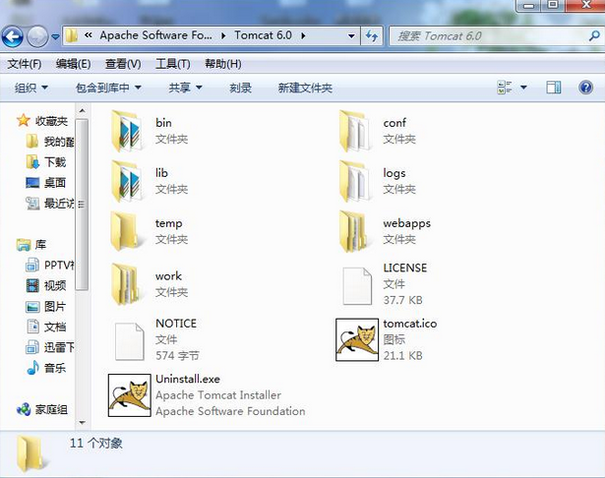Expand the arrow after Tomcat 6.0
605x478 pixels.
click(x=303, y=36)
